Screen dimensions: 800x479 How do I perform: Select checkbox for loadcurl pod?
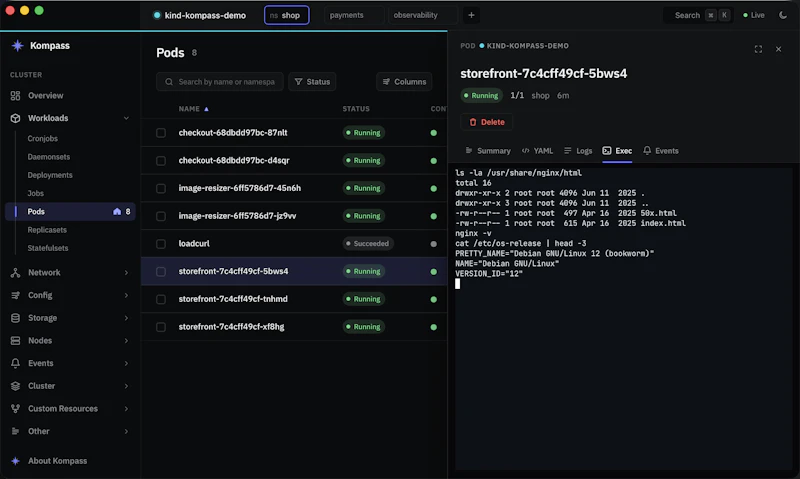[x=161, y=244]
